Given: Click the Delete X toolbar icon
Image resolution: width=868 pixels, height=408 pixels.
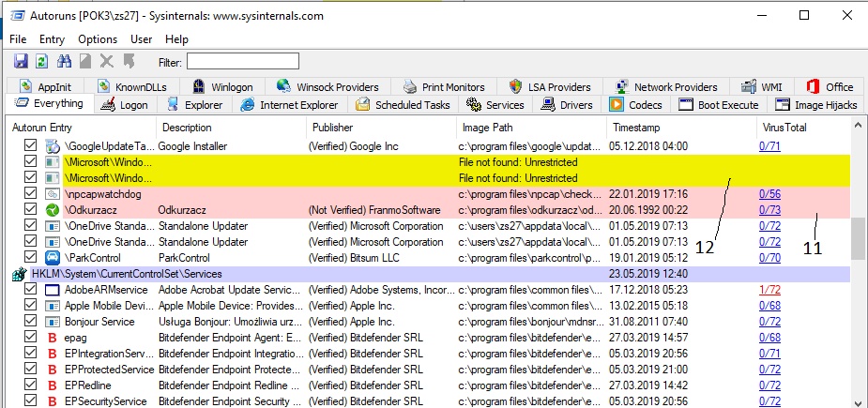Looking at the screenshot, I should point(106,62).
